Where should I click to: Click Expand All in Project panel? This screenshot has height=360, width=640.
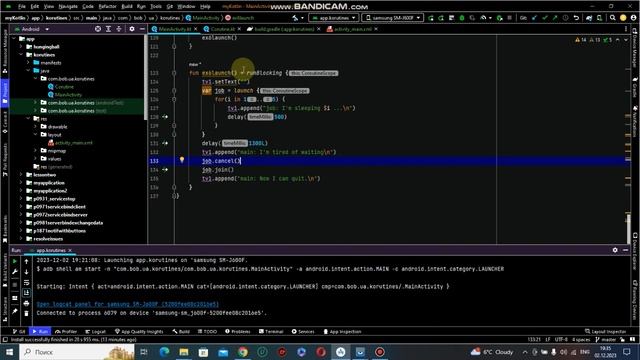pyautogui.click(x=108, y=29)
